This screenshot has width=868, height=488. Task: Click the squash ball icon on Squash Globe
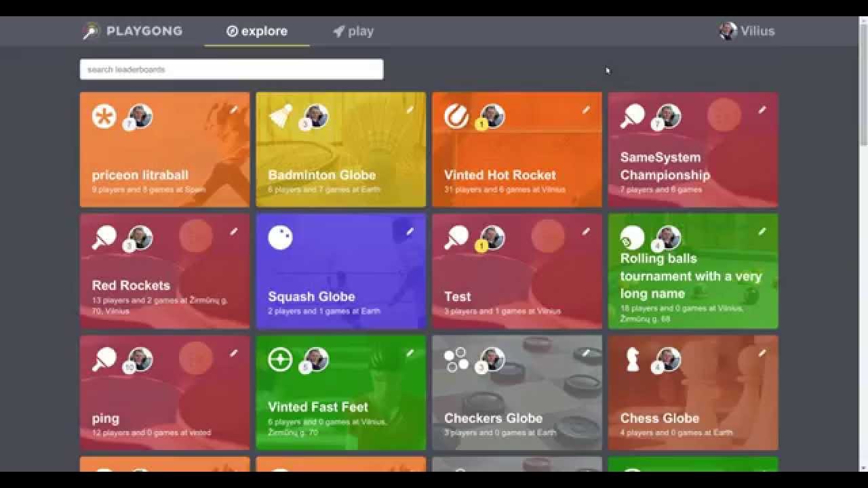(281, 238)
